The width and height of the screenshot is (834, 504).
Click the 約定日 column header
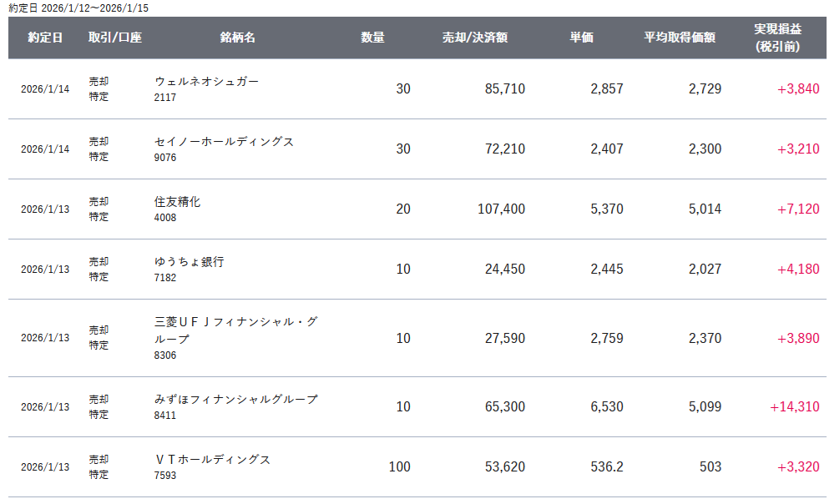coord(45,38)
